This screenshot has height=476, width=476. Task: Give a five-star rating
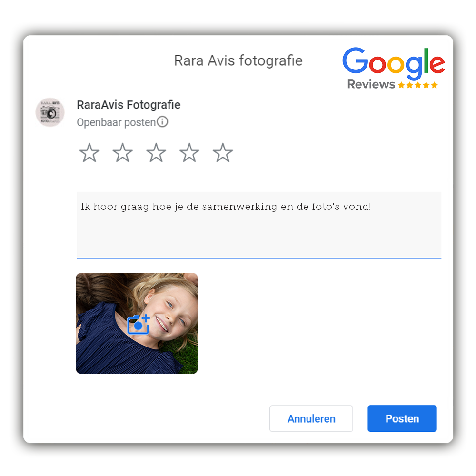click(x=223, y=152)
